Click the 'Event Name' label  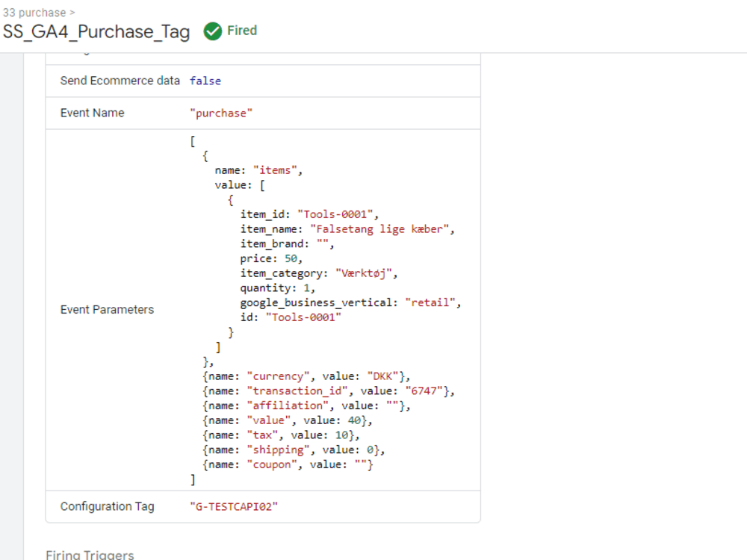click(x=92, y=113)
